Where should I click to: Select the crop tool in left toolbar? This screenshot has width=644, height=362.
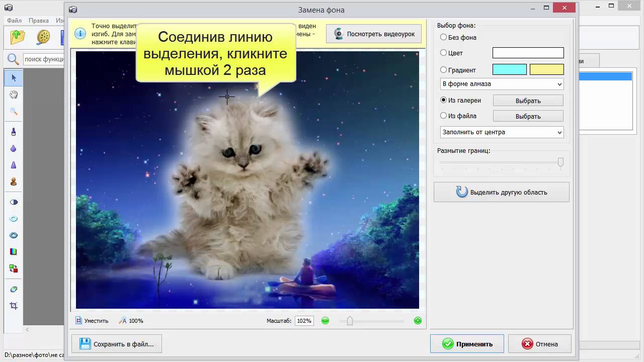(14, 306)
